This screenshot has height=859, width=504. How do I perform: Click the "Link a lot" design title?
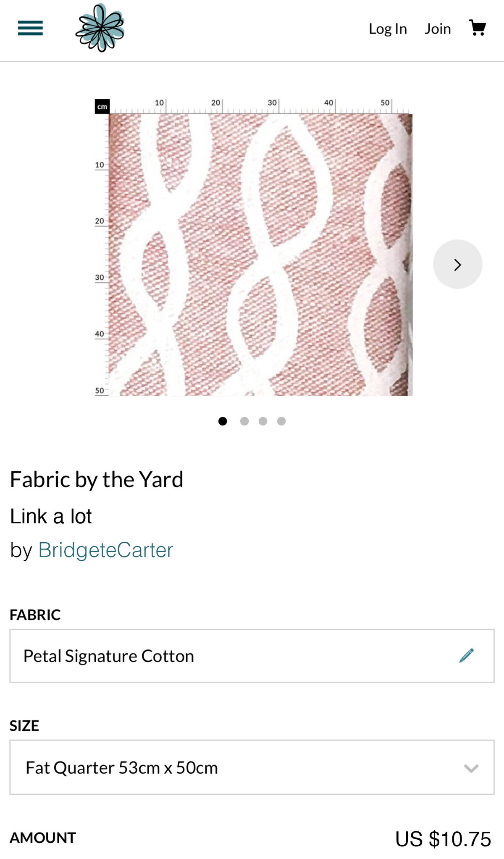pos(51,516)
